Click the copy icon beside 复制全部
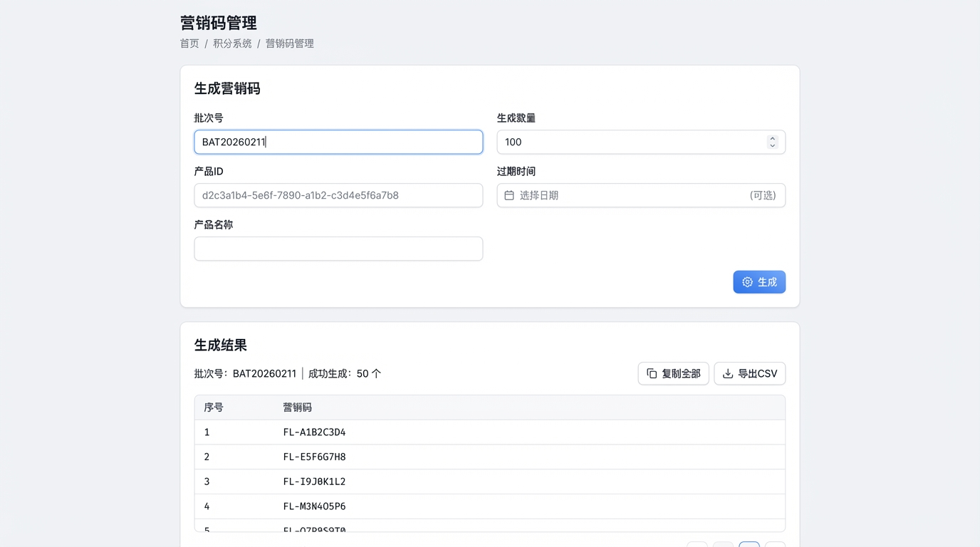Image resolution: width=980 pixels, height=547 pixels. (x=652, y=373)
